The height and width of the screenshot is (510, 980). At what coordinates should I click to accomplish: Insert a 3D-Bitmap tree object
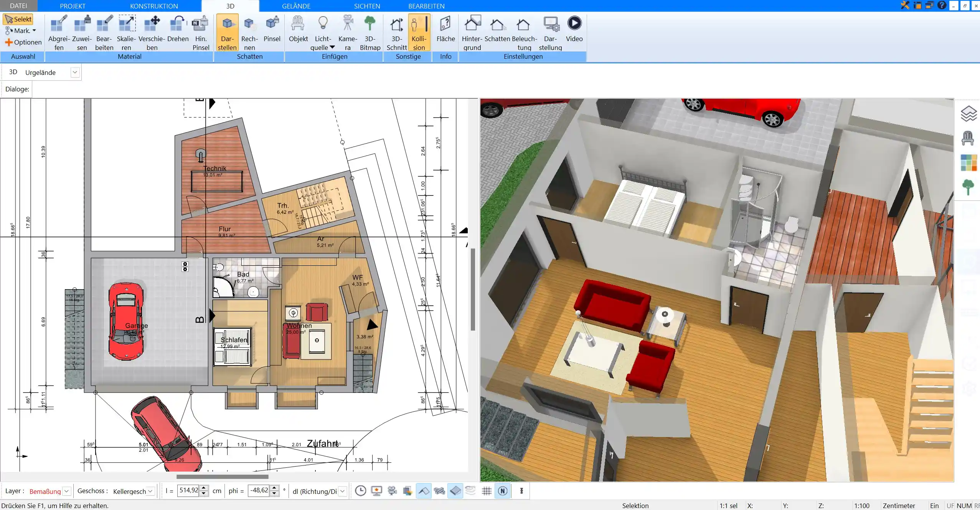click(370, 33)
